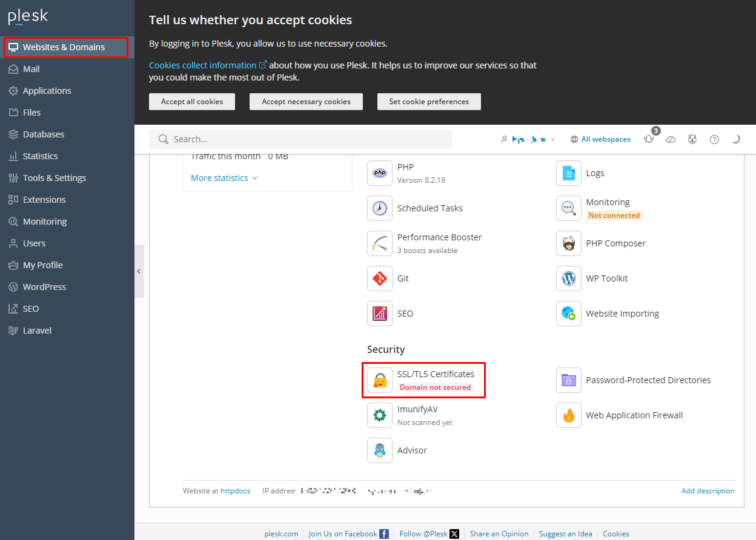Screen dimensions: 756x540
Task: Click Accept all cookies button
Action: (x=192, y=102)
